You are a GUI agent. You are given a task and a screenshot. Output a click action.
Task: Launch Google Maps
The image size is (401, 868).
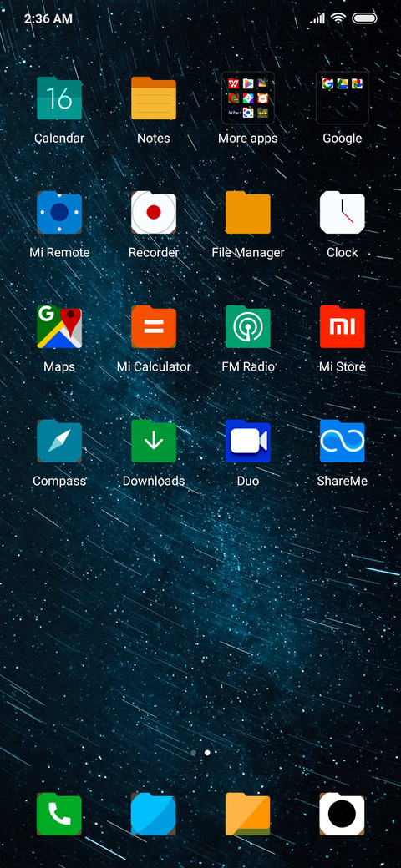point(59,326)
